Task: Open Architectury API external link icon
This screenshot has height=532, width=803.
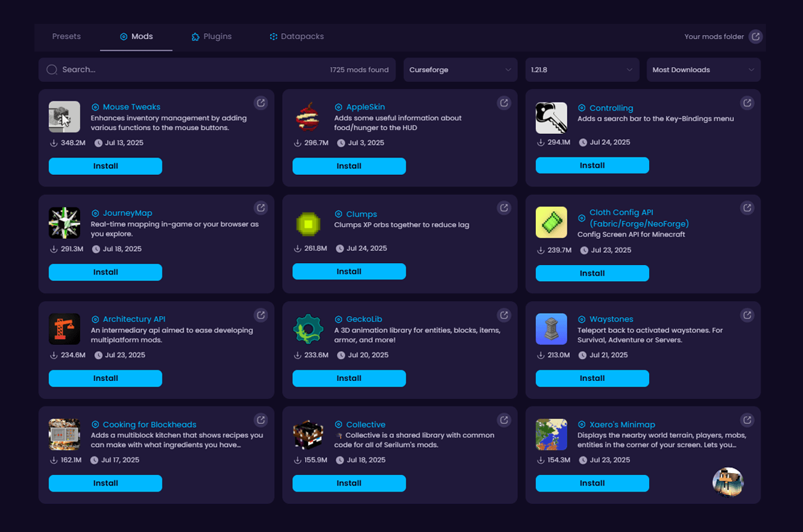Action: (261, 315)
